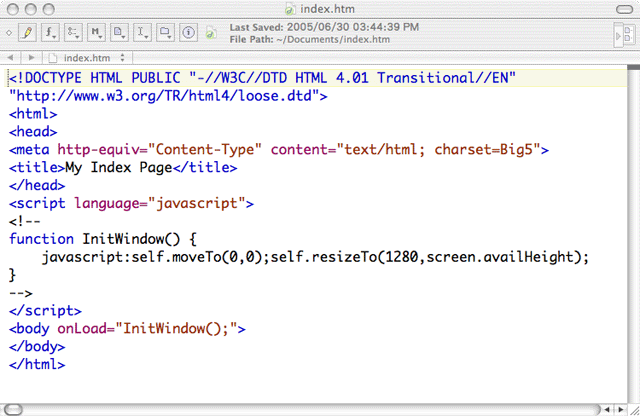Open the folder path popup in toolbar

tap(165, 32)
